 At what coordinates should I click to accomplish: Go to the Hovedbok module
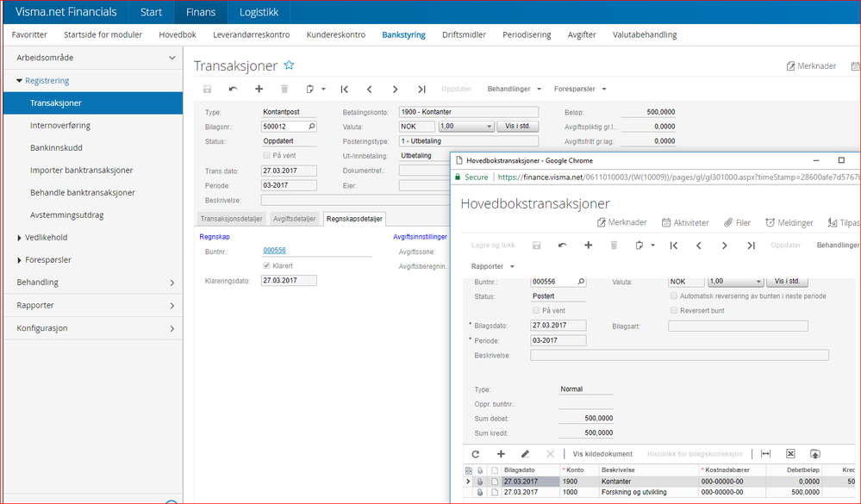click(178, 34)
